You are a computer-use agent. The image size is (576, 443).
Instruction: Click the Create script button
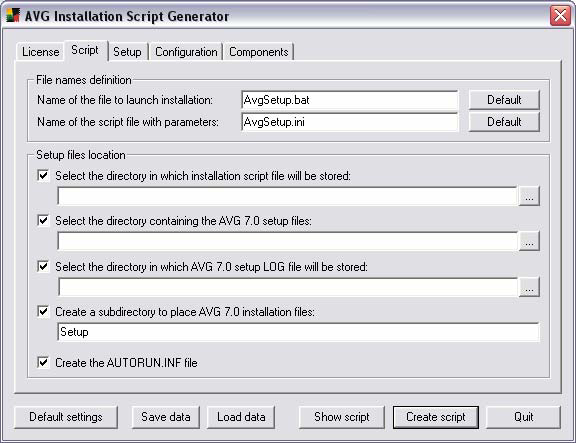(x=436, y=417)
